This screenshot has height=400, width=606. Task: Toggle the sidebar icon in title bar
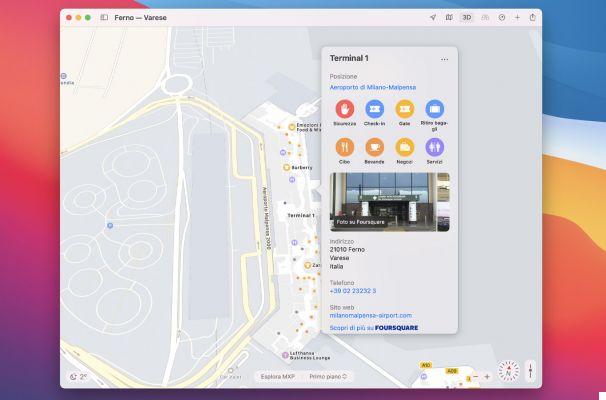click(104, 17)
